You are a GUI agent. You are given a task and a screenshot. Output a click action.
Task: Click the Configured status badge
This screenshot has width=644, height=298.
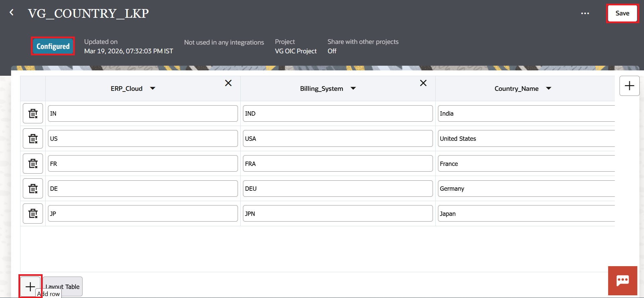click(53, 46)
